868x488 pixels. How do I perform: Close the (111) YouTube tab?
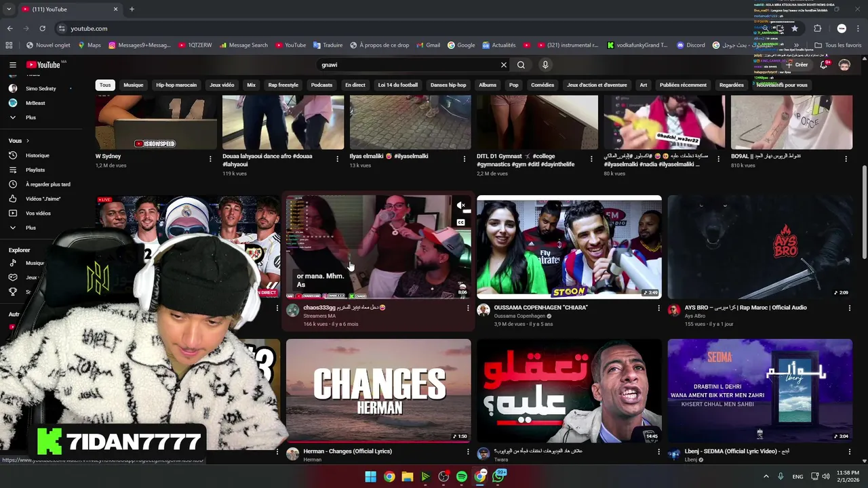click(x=115, y=9)
